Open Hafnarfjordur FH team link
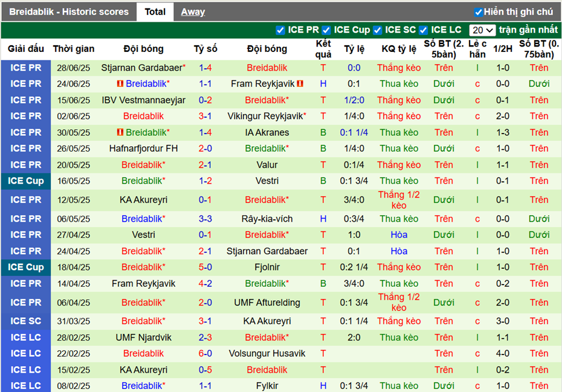562x392 pixels. pyautogui.click(x=143, y=149)
